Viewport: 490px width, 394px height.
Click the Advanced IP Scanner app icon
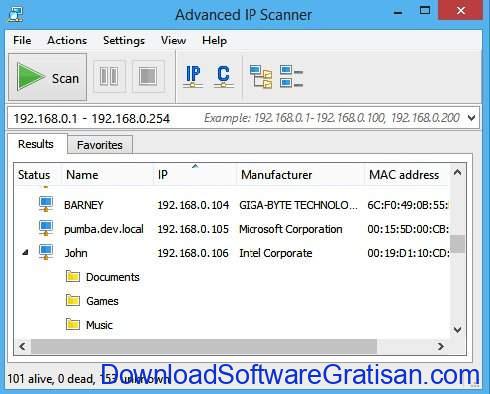click(x=15, y=14)
